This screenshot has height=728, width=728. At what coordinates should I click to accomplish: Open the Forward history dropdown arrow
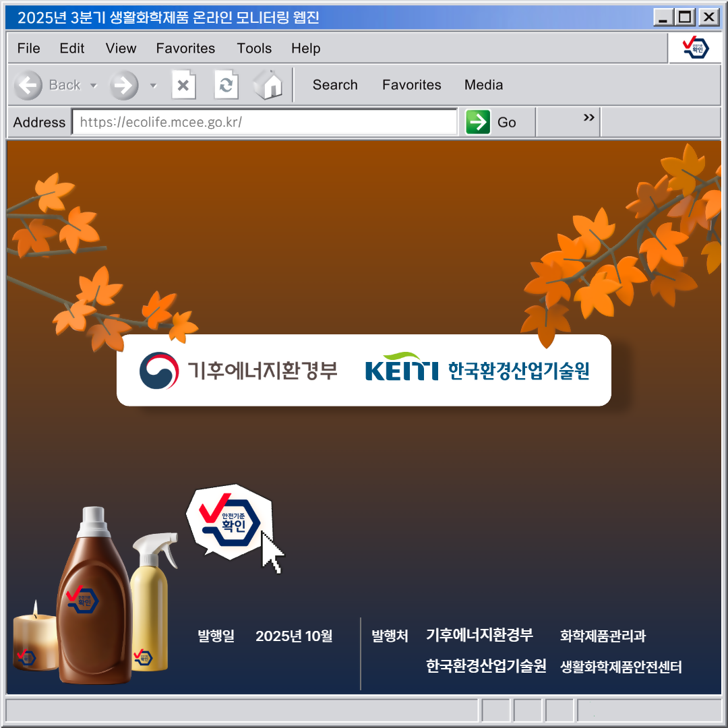[x=153, y=86]
